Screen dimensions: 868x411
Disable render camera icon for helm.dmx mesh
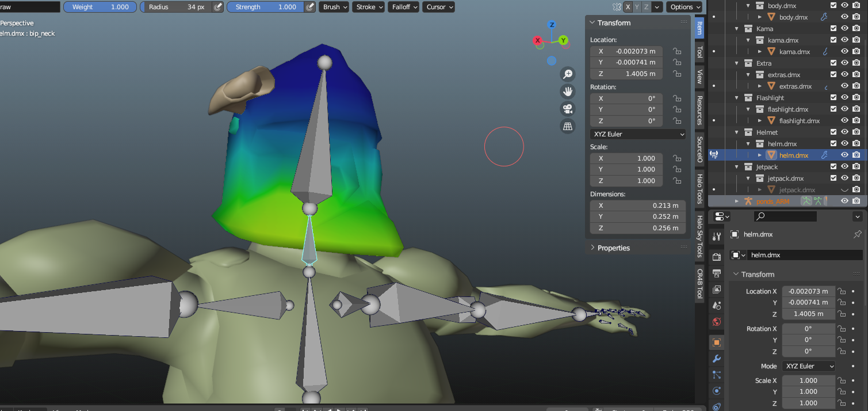coord(856,155)
